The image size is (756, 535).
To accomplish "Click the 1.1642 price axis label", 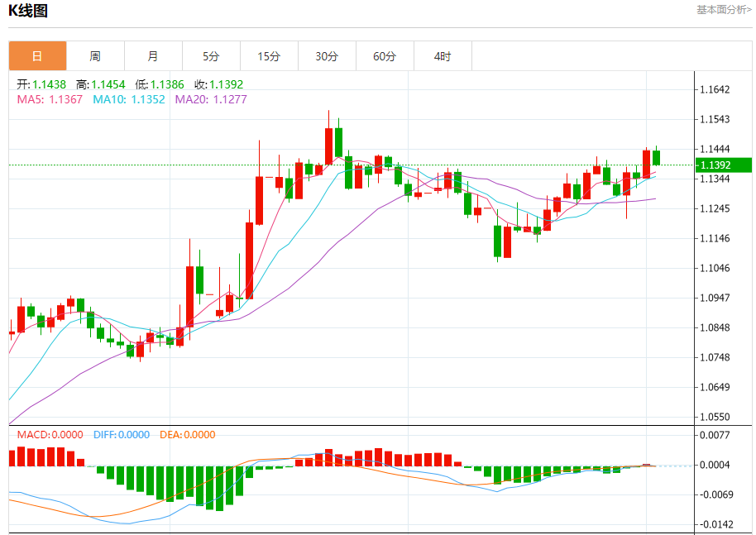I will [715, 89].
